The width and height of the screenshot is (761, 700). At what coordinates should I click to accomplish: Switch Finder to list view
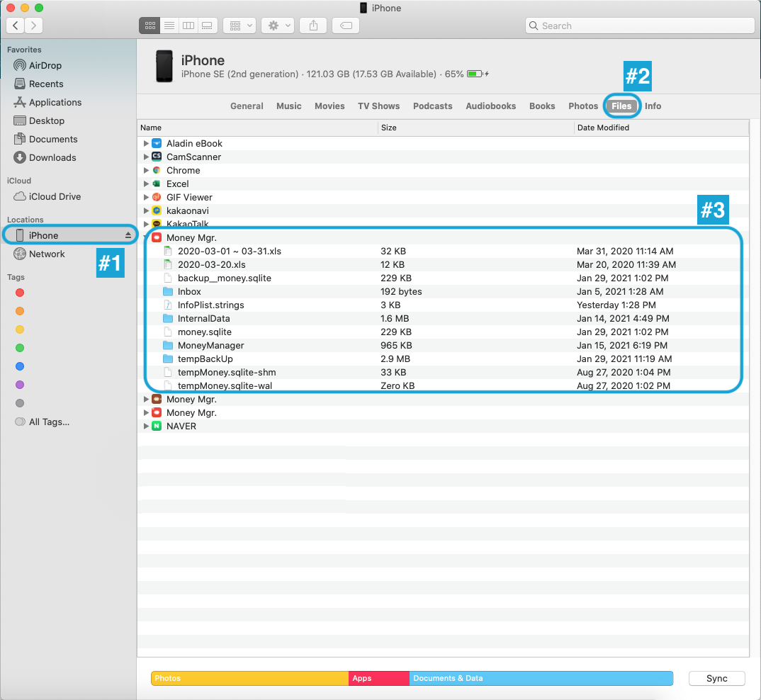(x=169, y=26)
